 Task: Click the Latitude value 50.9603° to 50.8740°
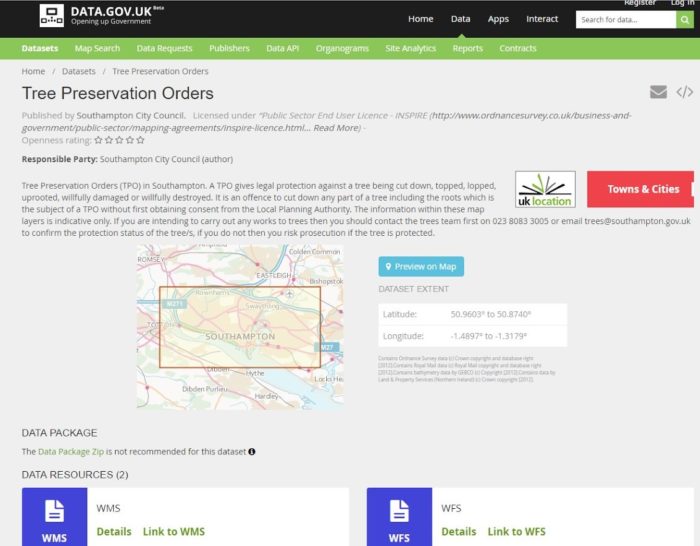pyautogui.click(x=491, y=314)
